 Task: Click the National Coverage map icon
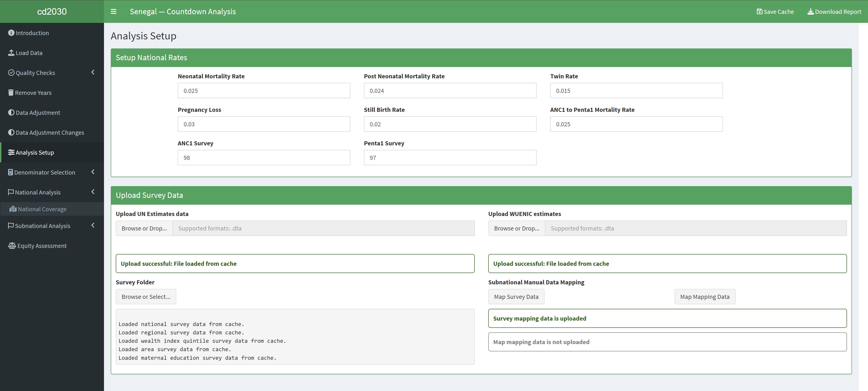pos(13,209)
